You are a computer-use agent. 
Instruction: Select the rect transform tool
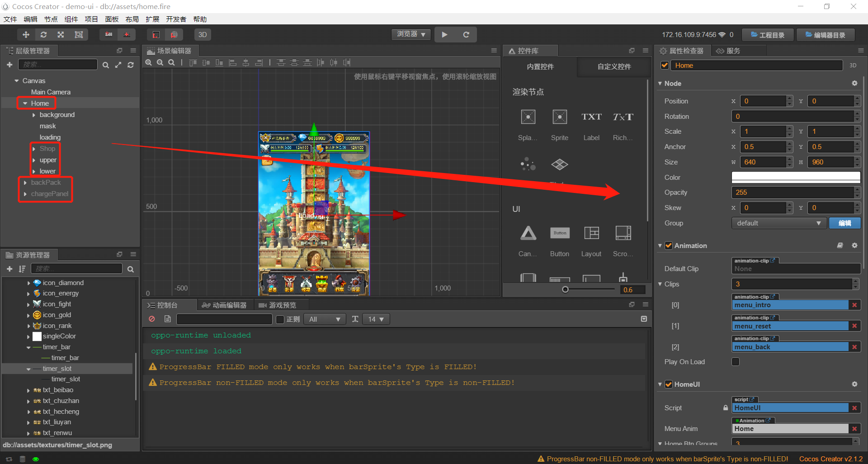[x=79, y=35]
